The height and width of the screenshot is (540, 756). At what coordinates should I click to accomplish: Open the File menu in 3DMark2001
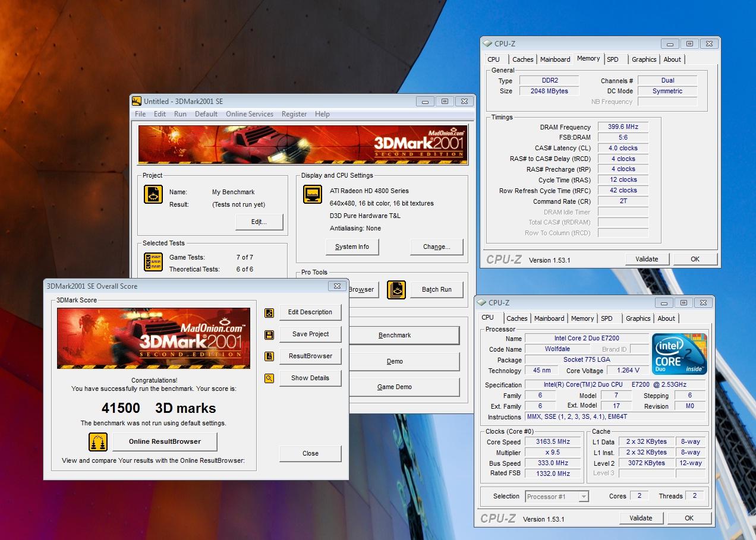pyautogui.click(x=140, y=114)
